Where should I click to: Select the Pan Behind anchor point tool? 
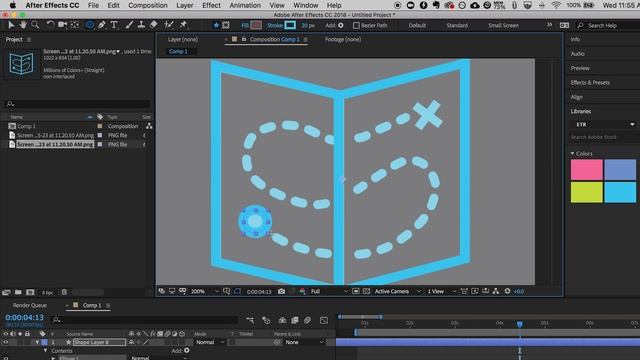point(75,25)
